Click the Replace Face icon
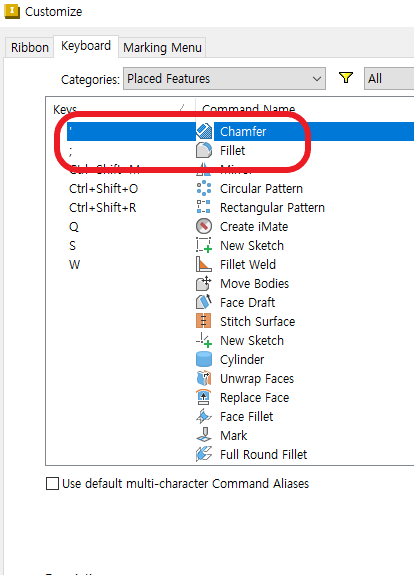 [x=204, y=398]
